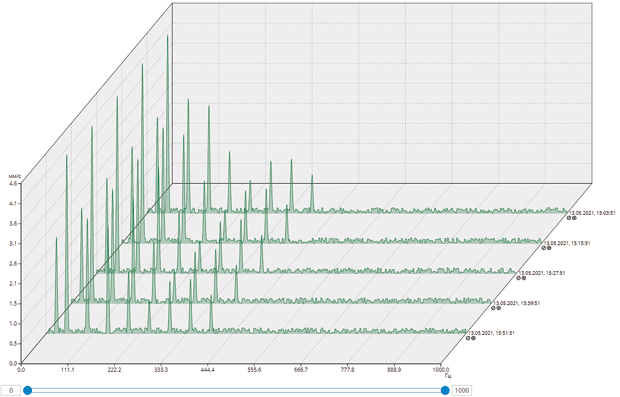Click the 2.6 amplitude axis tick label

click(13, 263)
